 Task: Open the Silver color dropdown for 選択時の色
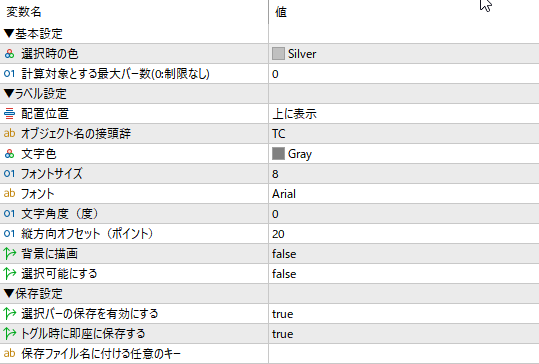pyautogui.click(x=404, y=54)
